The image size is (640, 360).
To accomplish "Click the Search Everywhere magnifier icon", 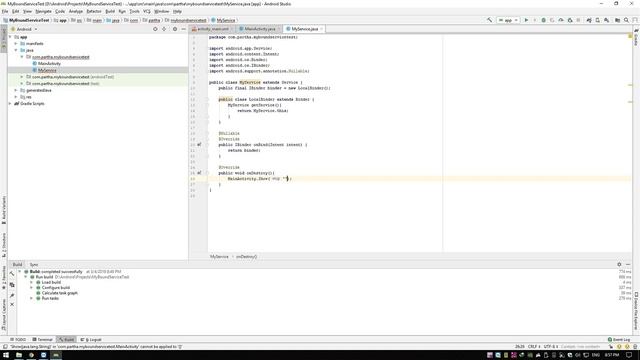I will coord(626,20).
